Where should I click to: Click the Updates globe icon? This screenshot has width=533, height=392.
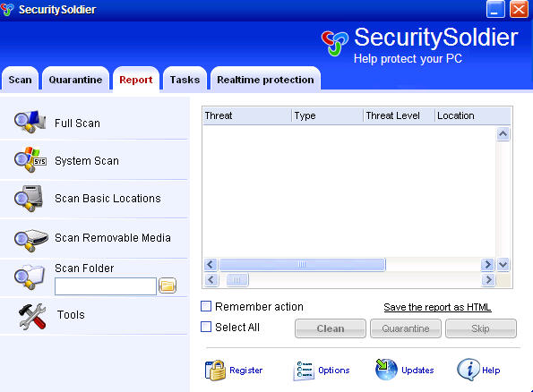386,370
